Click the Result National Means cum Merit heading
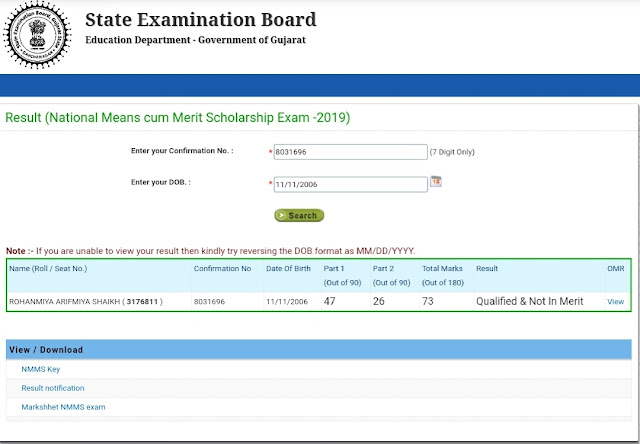 (178, 118)
